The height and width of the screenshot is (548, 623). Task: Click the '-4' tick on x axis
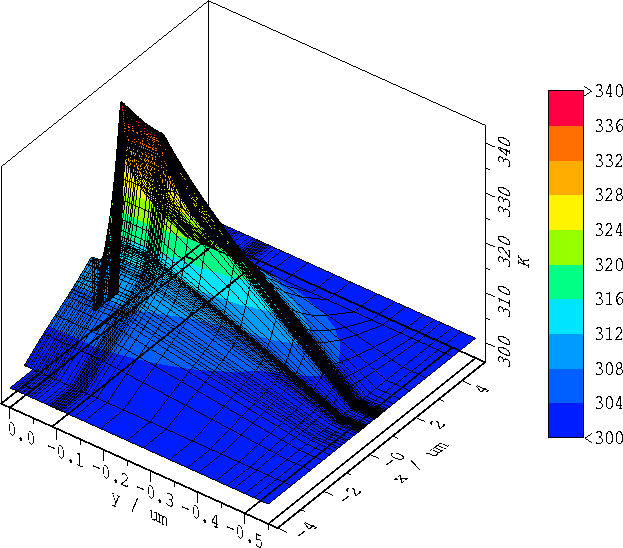pos(308,528)
